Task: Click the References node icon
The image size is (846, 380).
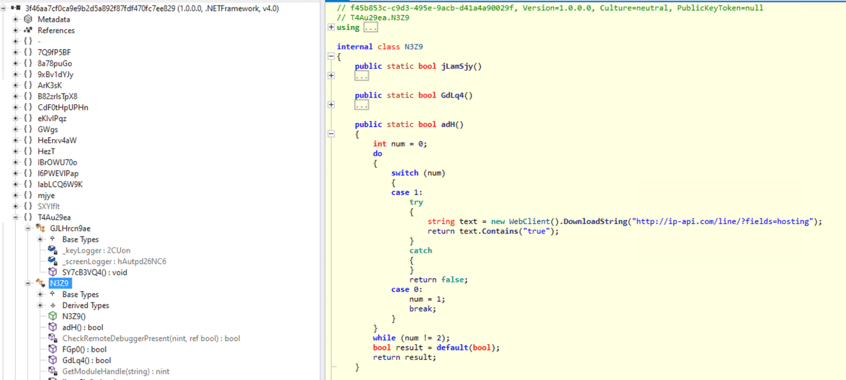Action: tap(28, 30)
